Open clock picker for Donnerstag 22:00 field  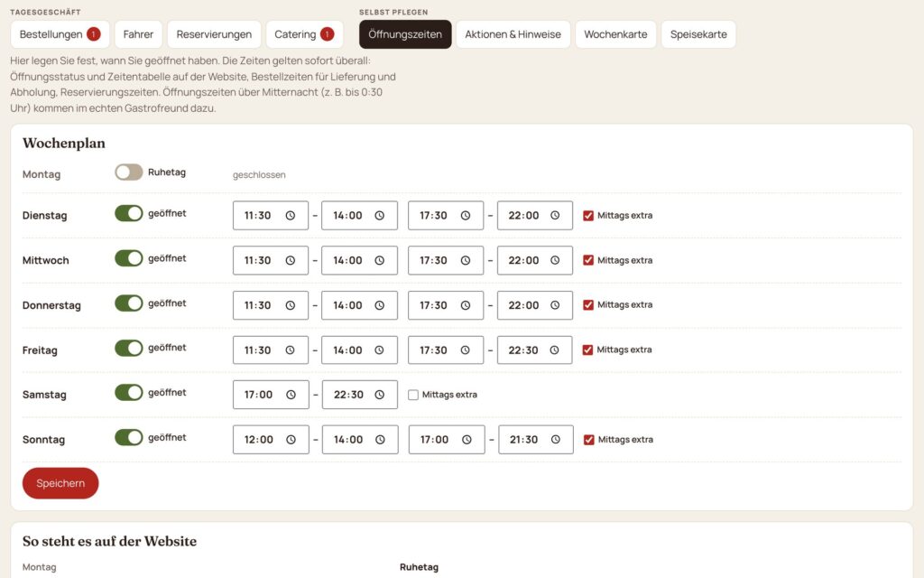(555, 305)
